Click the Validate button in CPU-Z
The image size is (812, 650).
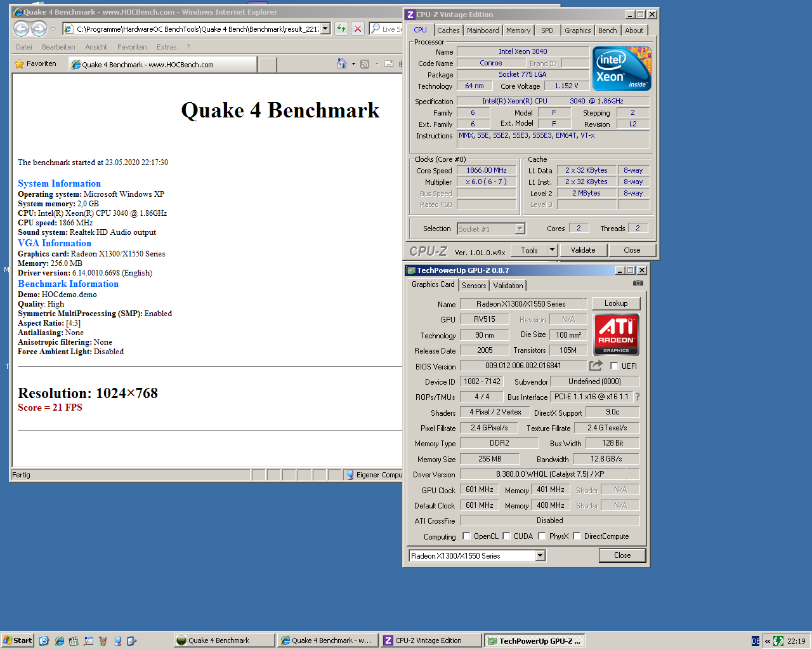coord(583,250)
